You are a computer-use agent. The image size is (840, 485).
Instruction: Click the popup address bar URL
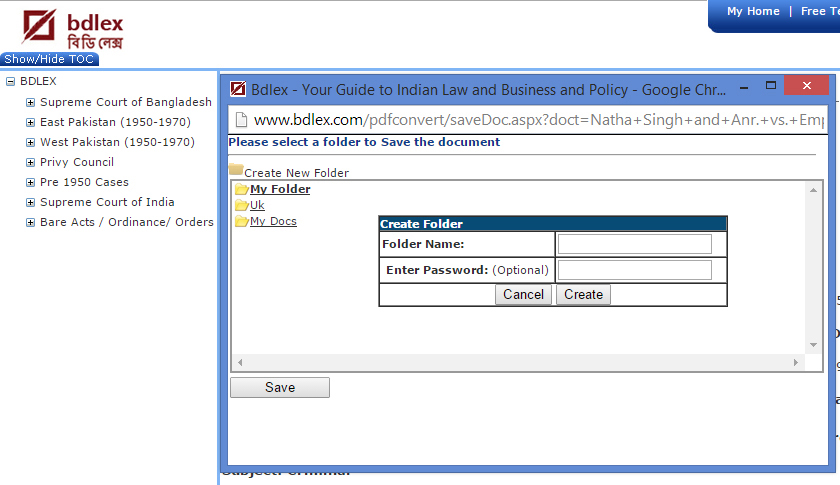[x=538, y=120]
